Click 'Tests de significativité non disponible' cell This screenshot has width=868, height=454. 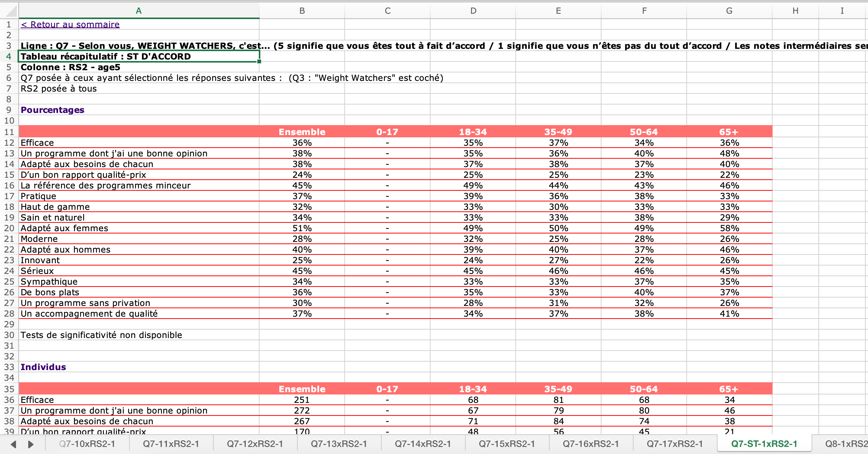[x=139, y=335]
